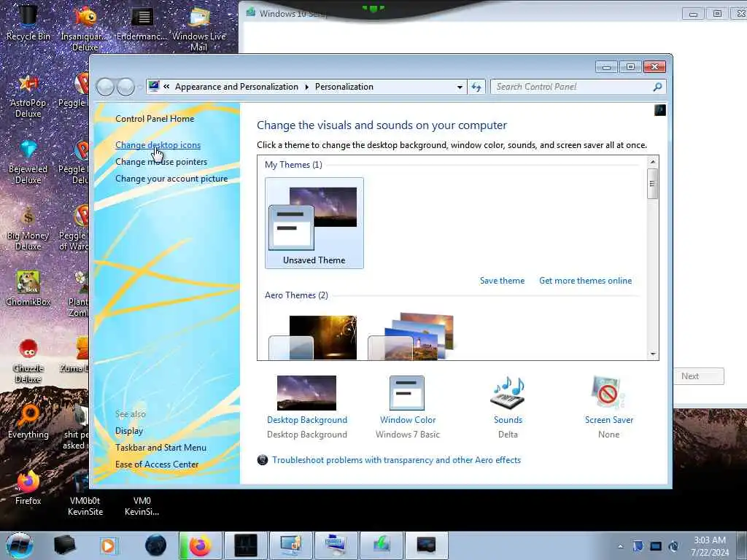Click the theme list scroll-up arrow
747x560 pixels.
point(653,162)
